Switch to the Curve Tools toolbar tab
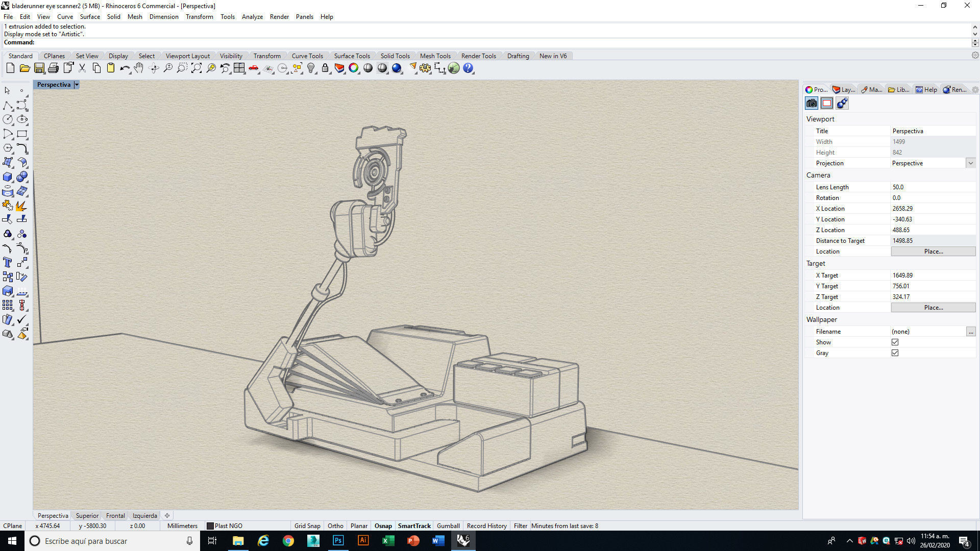Viewport: 980px width, 551px height. (x=307, y=56)
